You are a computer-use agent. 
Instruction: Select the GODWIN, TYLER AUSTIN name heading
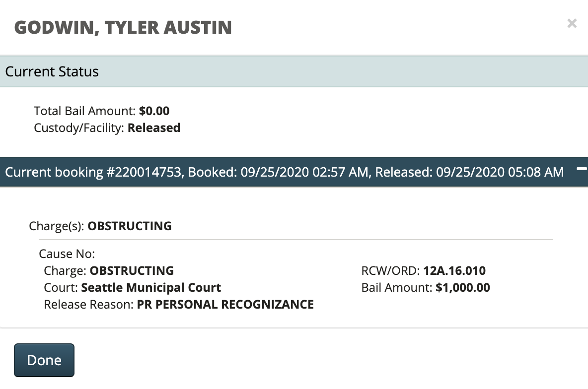click(x=123, y=27)
